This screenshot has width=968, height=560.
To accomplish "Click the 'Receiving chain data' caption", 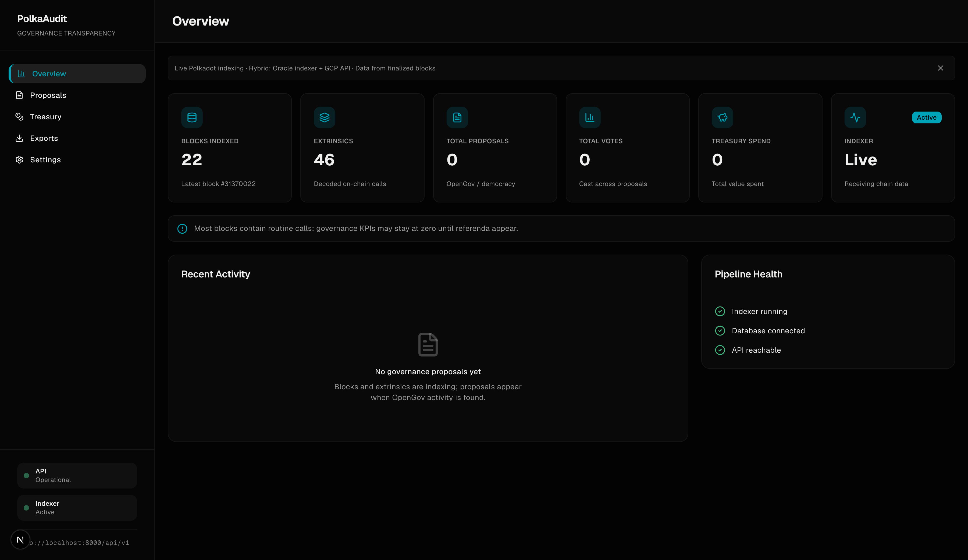I will 876,184.
